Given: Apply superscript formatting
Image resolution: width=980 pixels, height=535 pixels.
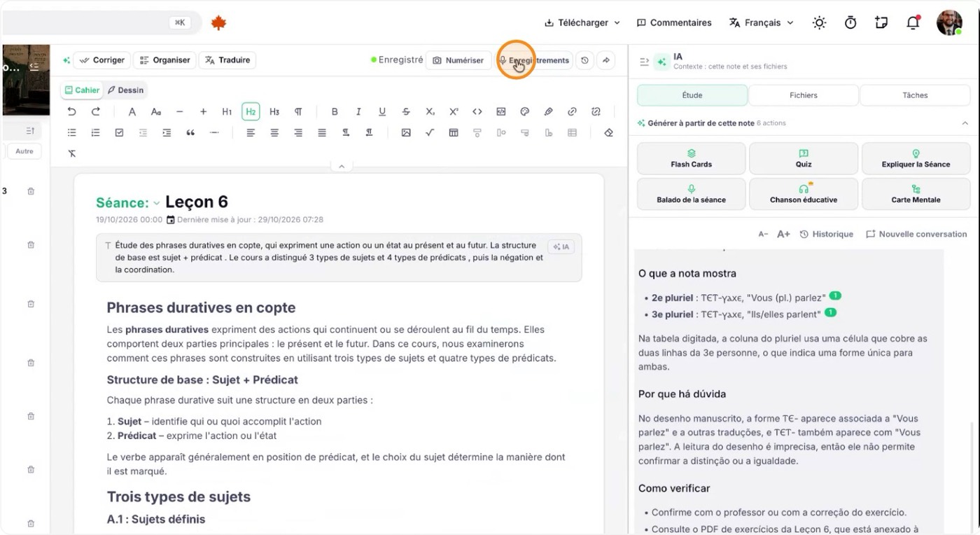Looking at the screenshot, I should point(454,111).
